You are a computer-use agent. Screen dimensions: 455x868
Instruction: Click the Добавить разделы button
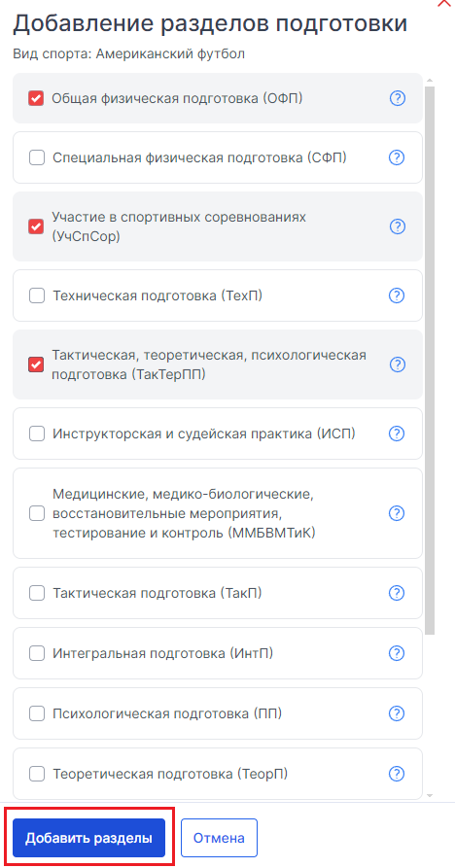pyautogui.click(x=89, y=838)
